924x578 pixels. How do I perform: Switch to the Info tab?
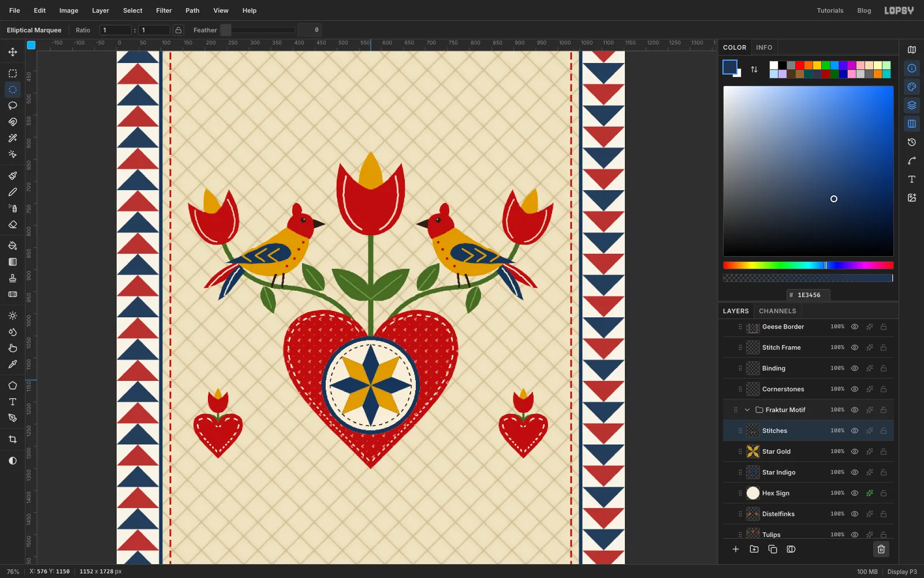tap(764, 47)
